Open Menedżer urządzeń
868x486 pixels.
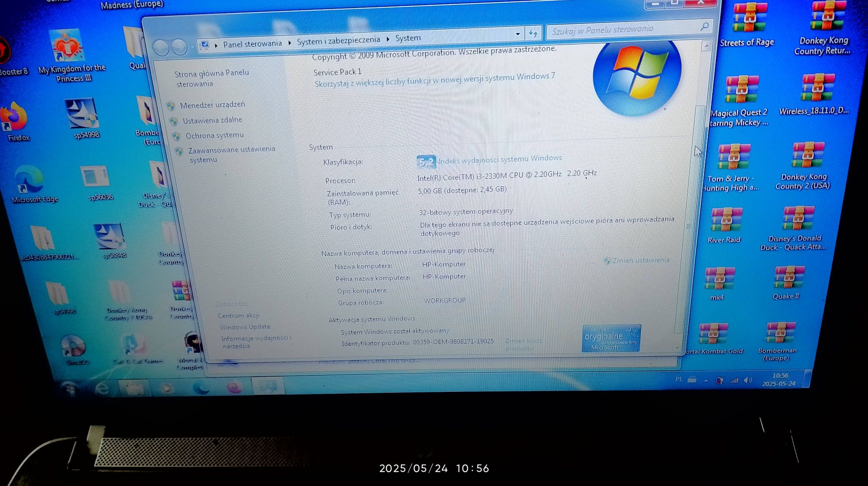click(212, 105)
